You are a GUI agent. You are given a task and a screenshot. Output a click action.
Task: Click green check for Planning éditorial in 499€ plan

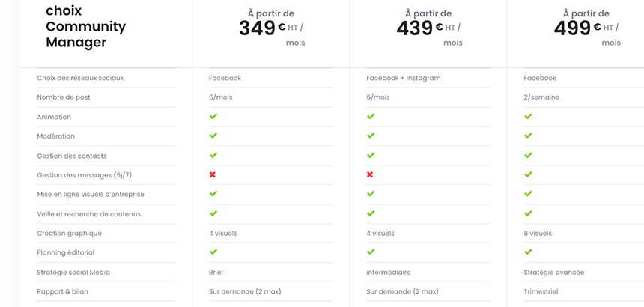click(x=528, y=252)
